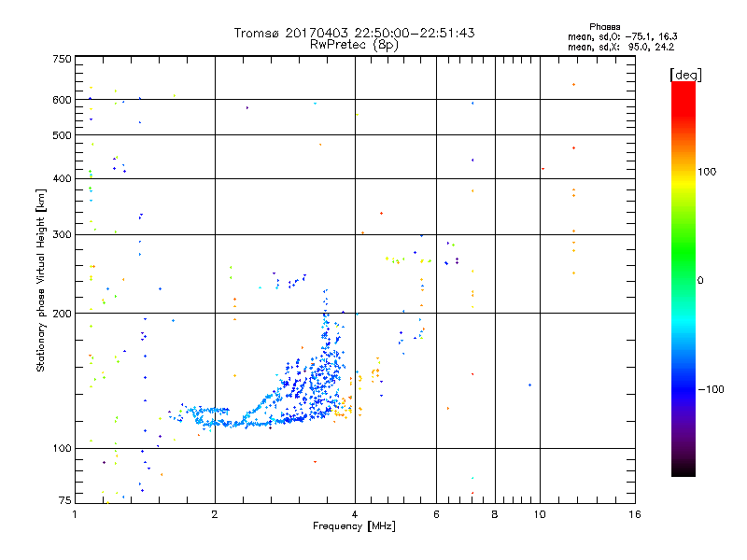Click the "100" label on the deg color scale
This screenshot has height=560, width=747.
click(x=707, y=172)
